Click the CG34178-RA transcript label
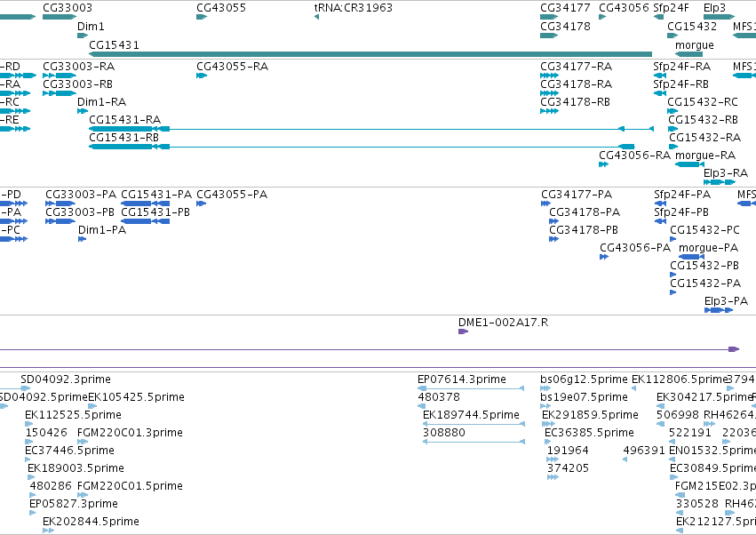Screen dimensions: 756x535 tap(577, 84)
